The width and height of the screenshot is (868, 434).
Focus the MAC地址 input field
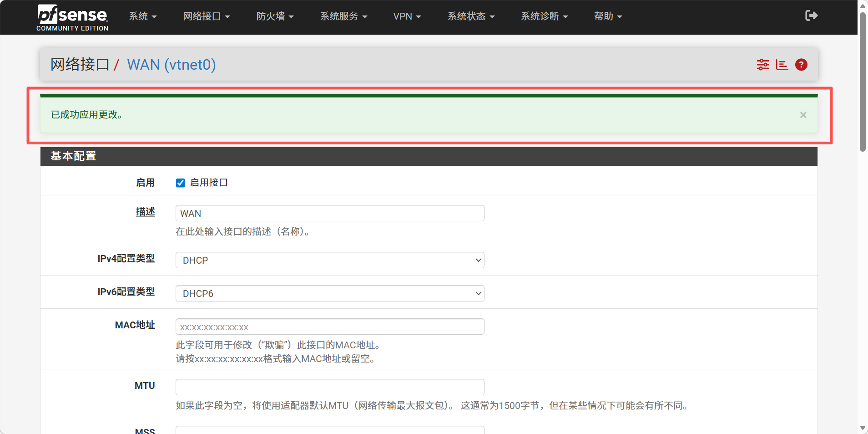tap(330, 327)
